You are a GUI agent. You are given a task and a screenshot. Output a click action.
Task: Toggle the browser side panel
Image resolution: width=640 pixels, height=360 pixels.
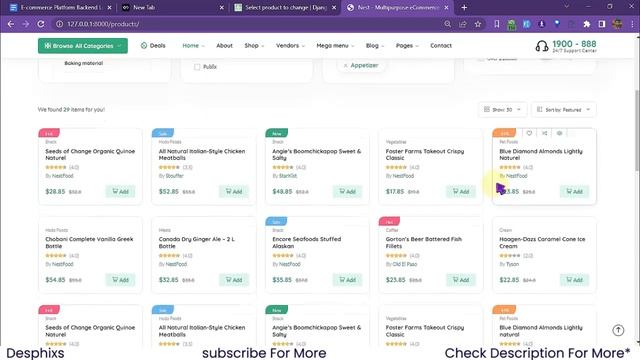(x=602, y=24)
